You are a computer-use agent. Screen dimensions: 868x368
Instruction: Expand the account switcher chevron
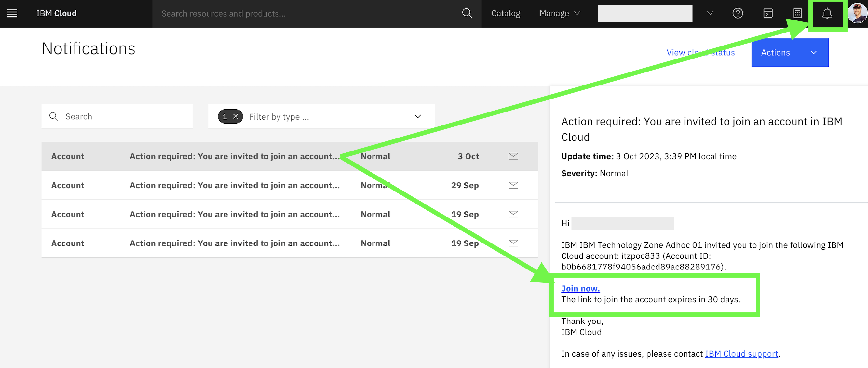pos(710,13)
